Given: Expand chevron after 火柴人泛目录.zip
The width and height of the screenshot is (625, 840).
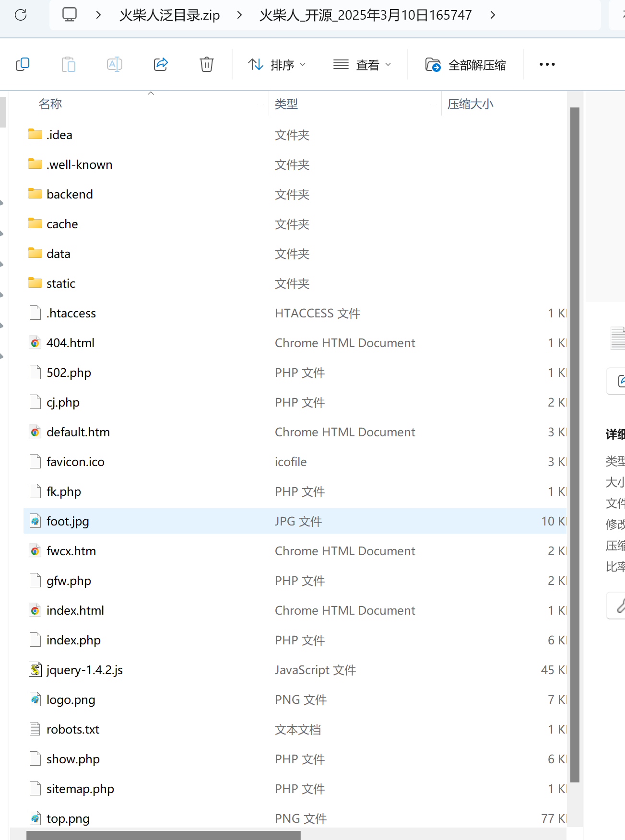Looking at the screenshot, I should coord(239,15).
